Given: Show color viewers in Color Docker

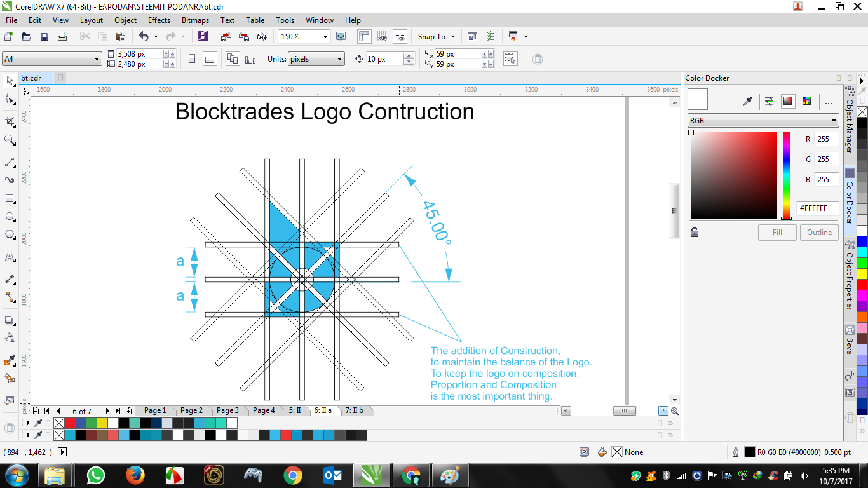Looking at the screenshot, I should pos(788,101).
